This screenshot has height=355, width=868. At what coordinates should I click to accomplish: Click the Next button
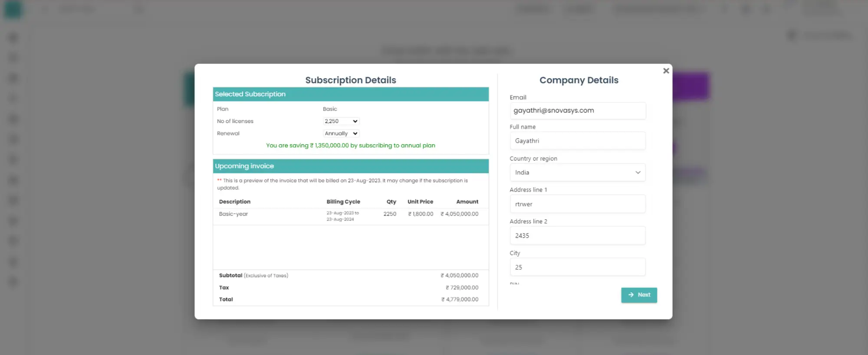coord(639,295)
